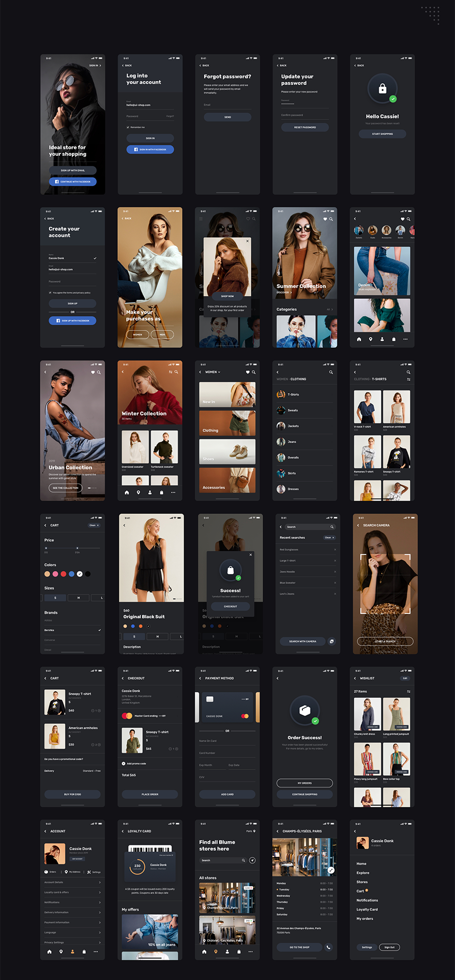
Task: Expand Loyalty card & offers row
Action: coord(72,892)
